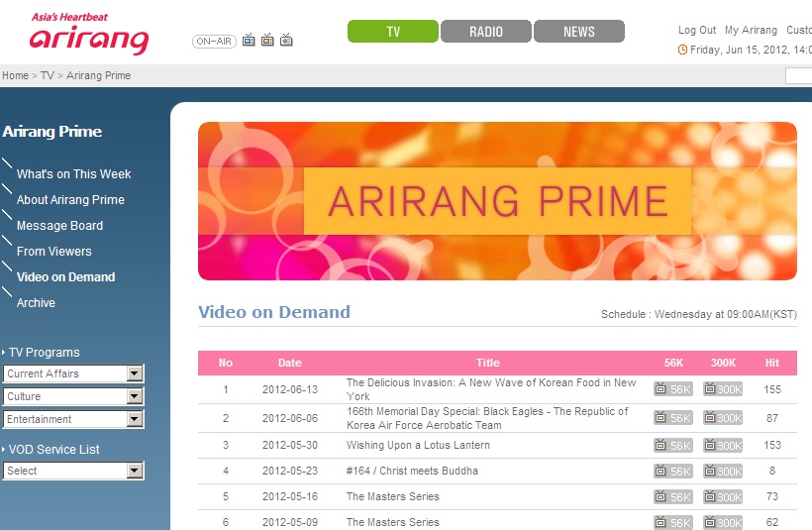Open the Archive page
This screenshot has width=812, height=530.
[36, 302]
